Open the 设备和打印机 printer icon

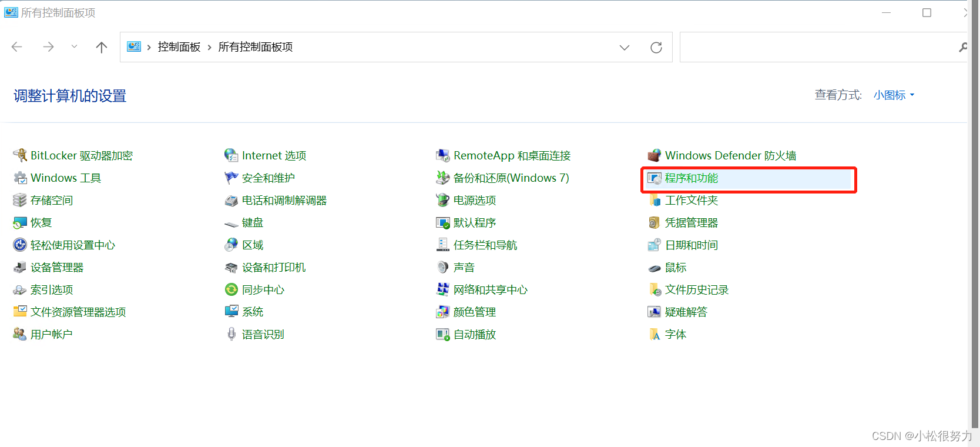(x=231, y=267)
